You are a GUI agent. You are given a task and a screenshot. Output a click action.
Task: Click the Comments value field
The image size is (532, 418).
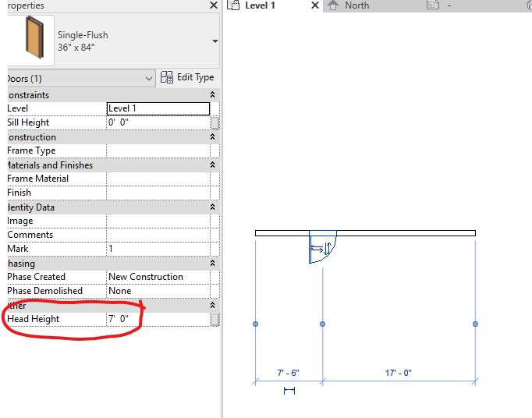[158, 235]
